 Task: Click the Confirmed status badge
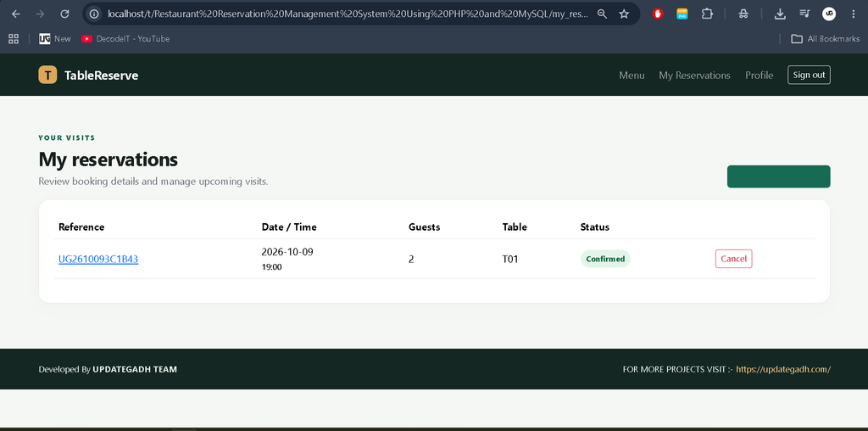point(605,259)
